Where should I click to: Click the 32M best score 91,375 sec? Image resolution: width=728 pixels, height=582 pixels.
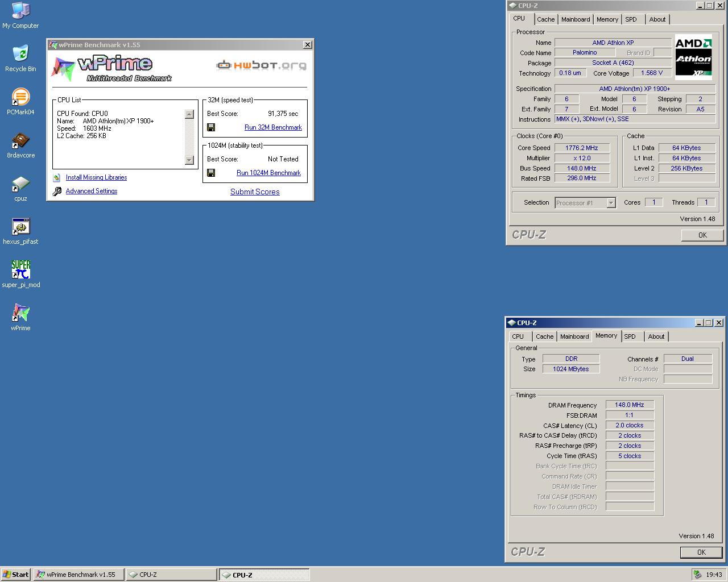tap(283, 114)
